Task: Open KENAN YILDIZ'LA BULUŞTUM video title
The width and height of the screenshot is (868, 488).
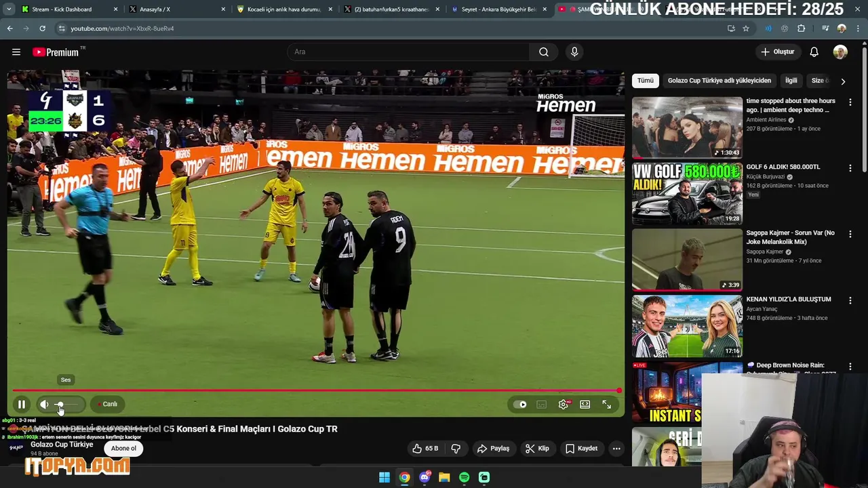Action: (789, 300)
